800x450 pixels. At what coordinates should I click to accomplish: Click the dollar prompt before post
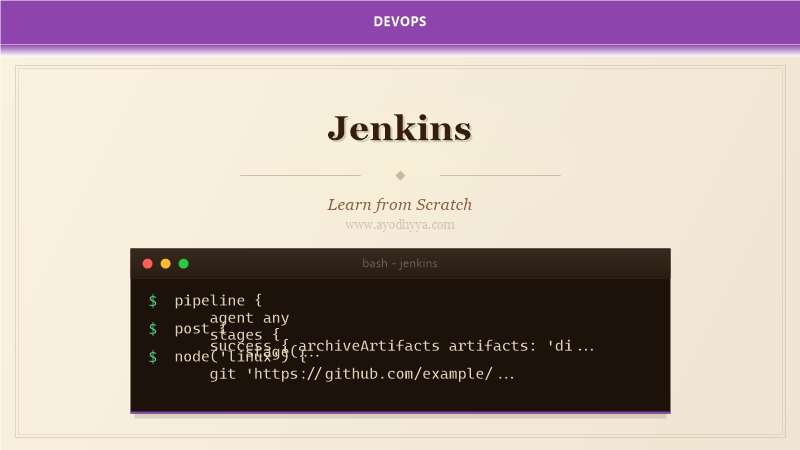[x=153, y=329]
